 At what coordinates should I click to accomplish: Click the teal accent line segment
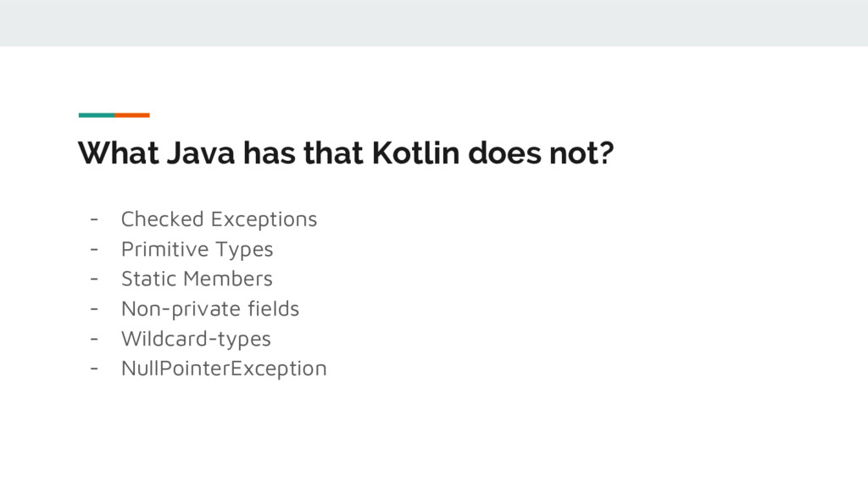click(97, 115)
